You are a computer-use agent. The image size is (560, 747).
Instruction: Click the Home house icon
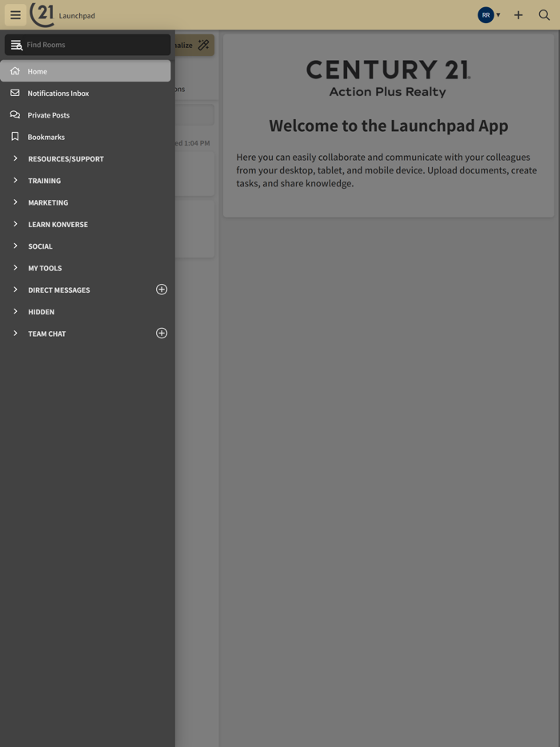point(15,71)
